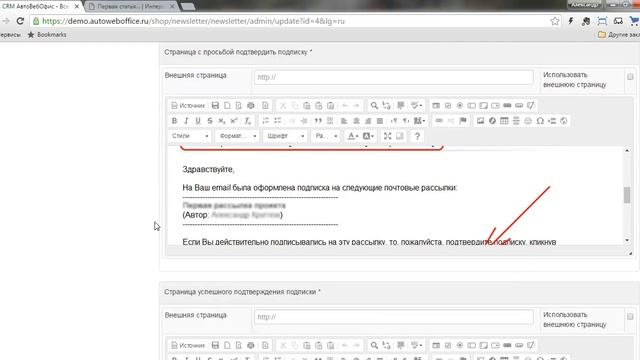
Task: Open Find in subscription request editor toolbar
Action: pos(374,106)
